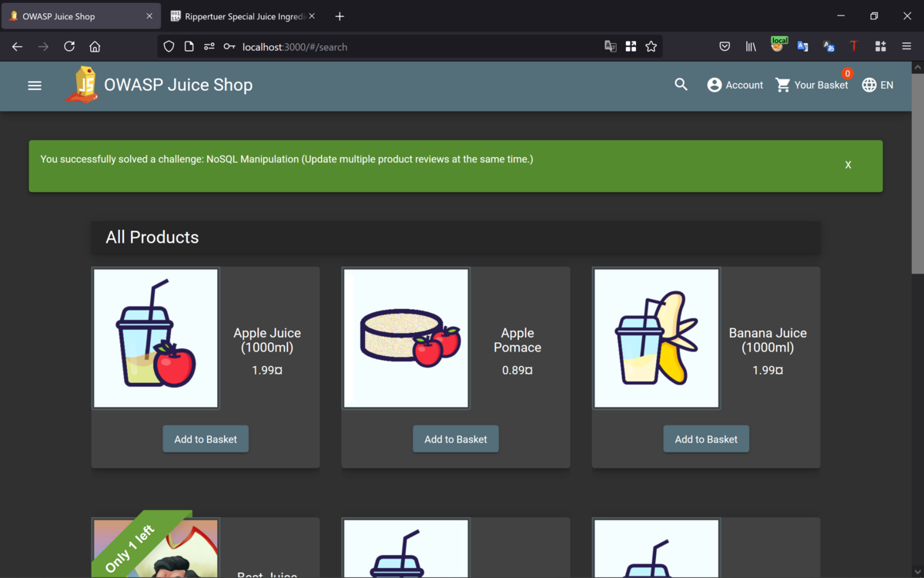Click the tracking protection shield icon

click(x=169, y=47)
